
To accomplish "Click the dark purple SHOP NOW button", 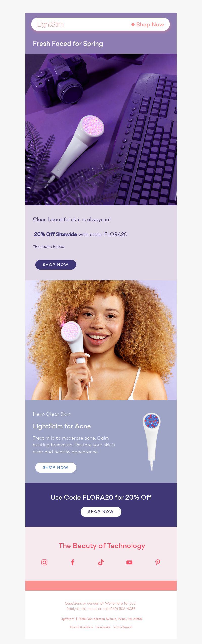I will 56,265.
